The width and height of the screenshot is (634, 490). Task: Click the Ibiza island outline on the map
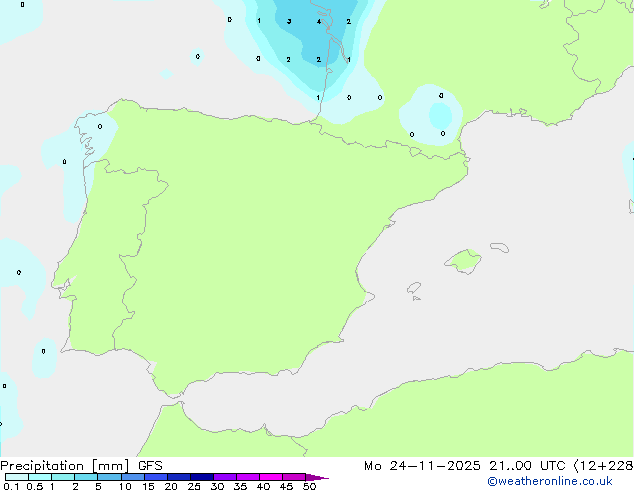click(414, 288)
